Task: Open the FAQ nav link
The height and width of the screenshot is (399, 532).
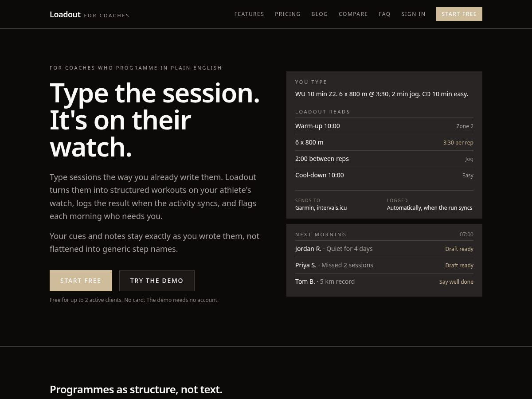Action: point(384,14)
